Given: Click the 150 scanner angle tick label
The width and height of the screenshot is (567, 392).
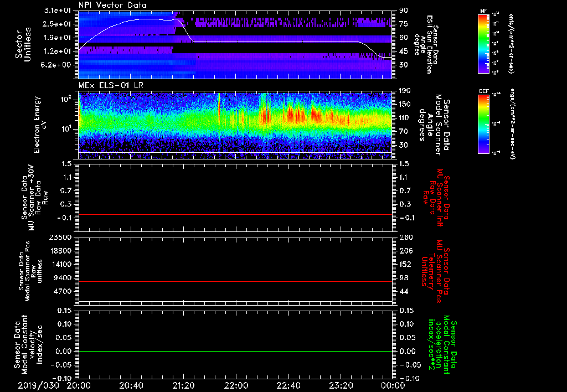Looking at the screenshot, I should point(406,104).
